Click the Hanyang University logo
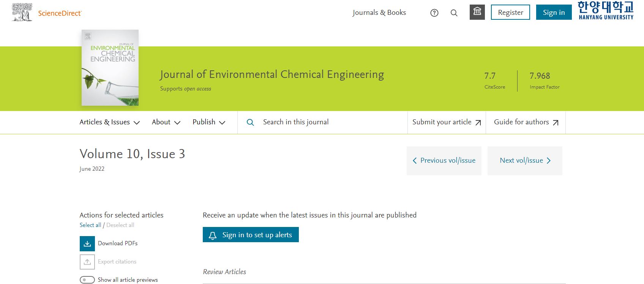This screenshot has width=644, height=284. (606, 11)
